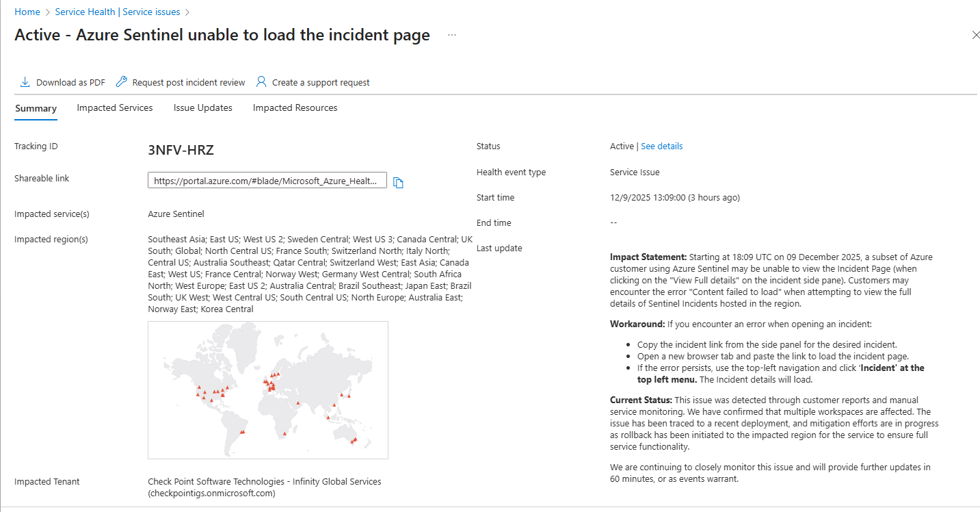Select the Request post incident review label

coord(189,83)
